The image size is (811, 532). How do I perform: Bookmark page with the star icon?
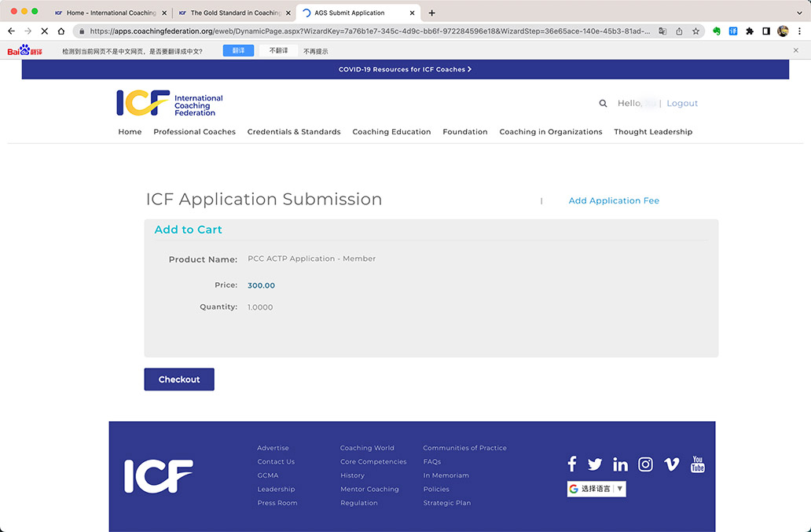[695, 31]
